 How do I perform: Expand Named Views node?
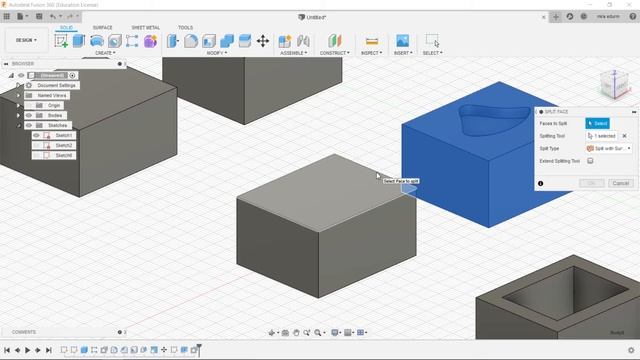(18, 95)
